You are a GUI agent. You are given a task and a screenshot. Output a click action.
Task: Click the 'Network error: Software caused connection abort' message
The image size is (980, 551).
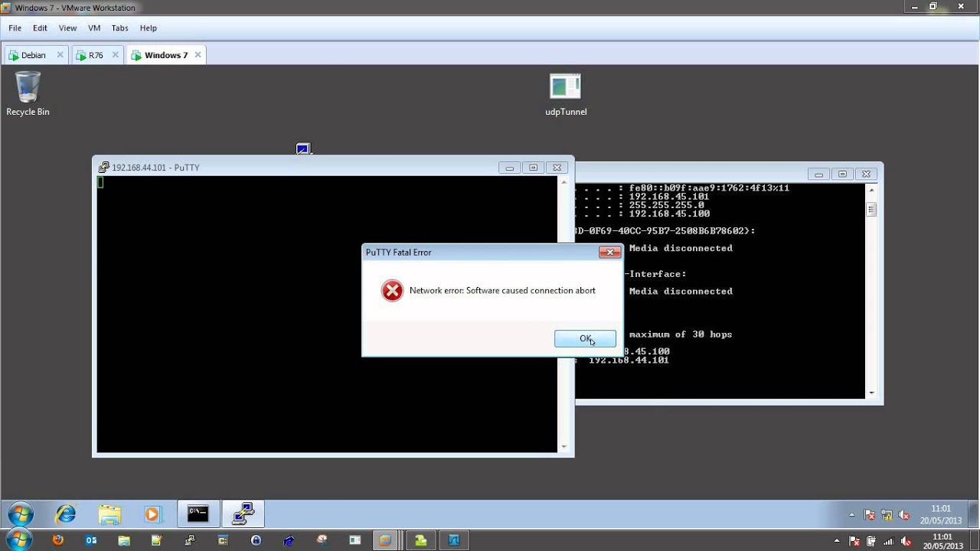(502, 291)
